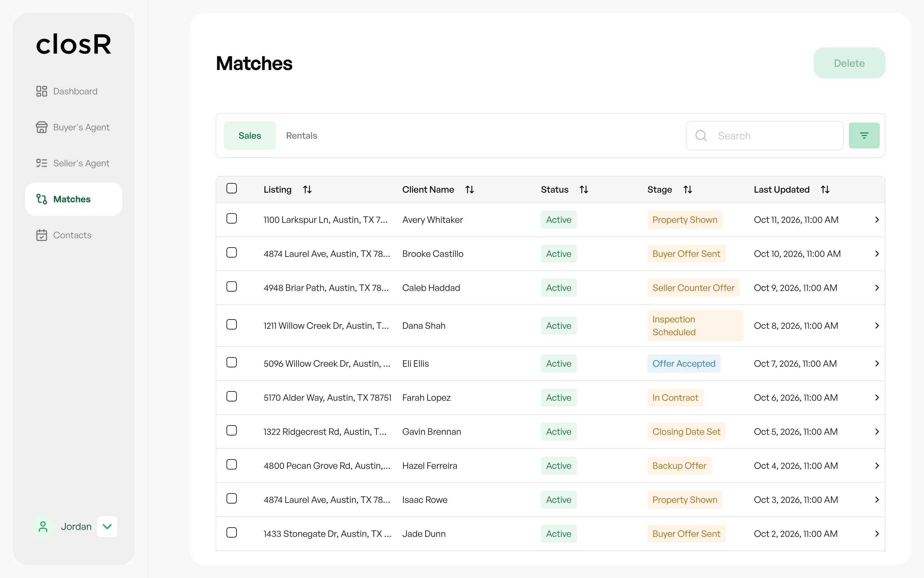This screenshot has height=578, width=924.
Task: Open Buyer's Agent menu item
Action: click(x=74, y=127)
